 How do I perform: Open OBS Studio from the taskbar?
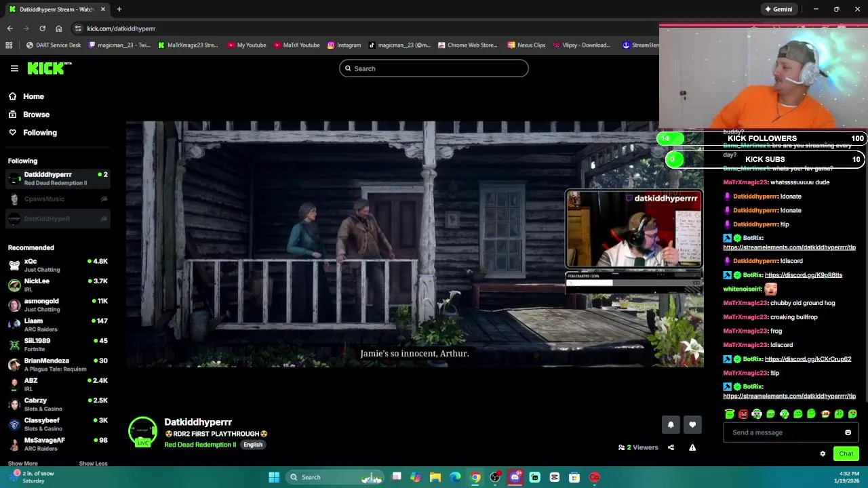click(495, 477)
